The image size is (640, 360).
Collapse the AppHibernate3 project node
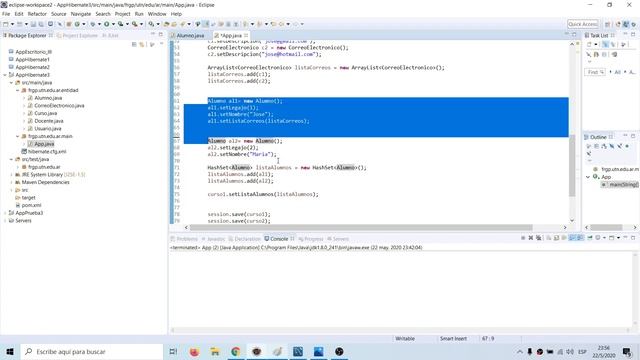point(5,75)
